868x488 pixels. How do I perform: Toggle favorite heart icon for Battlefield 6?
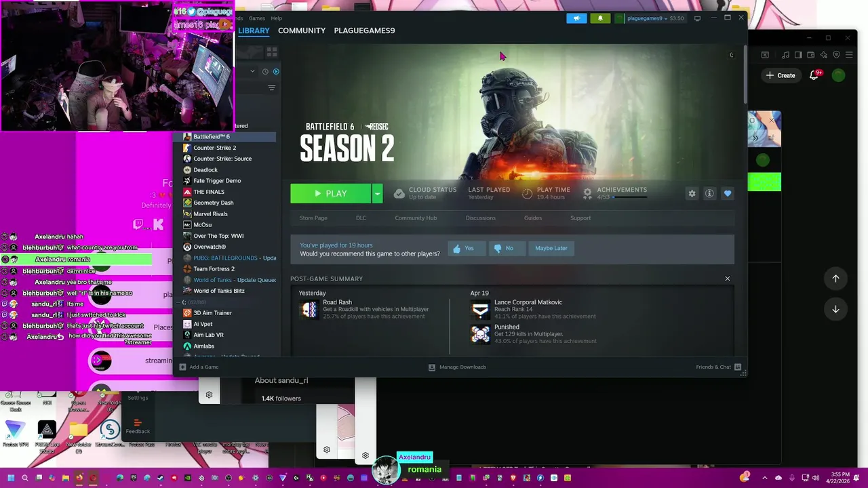(728, 193)
